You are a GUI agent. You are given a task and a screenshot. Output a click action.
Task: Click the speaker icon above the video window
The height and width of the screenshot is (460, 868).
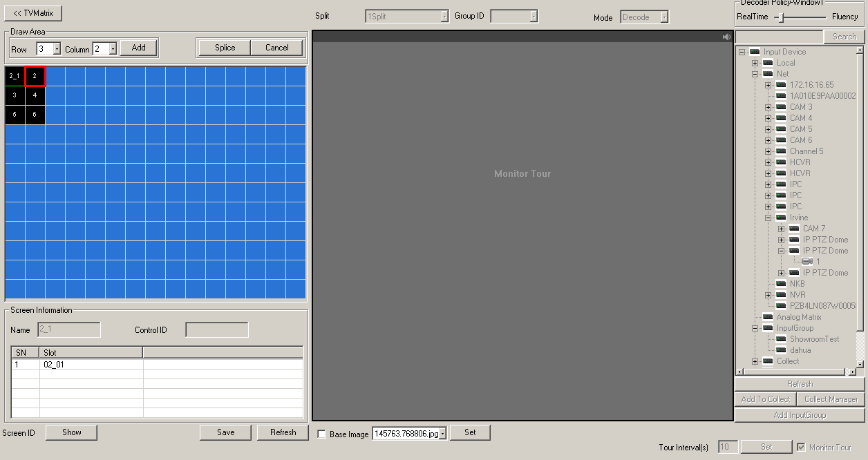click(726, 37)
